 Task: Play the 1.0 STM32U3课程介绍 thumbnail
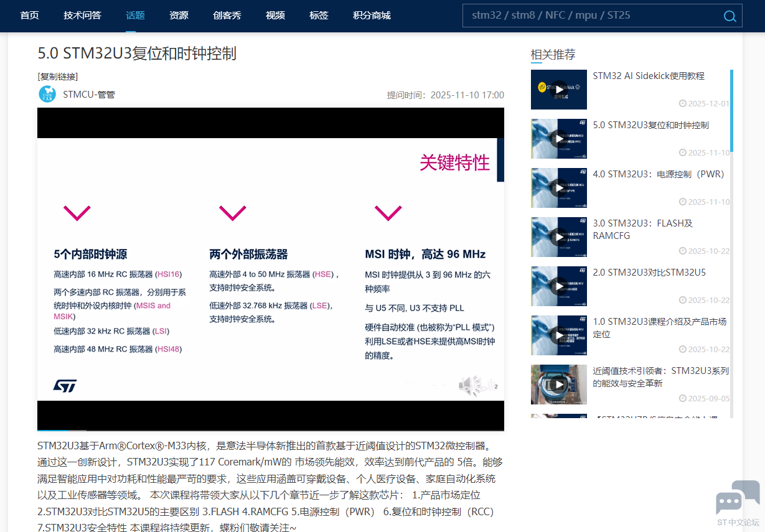pos(559,335)
